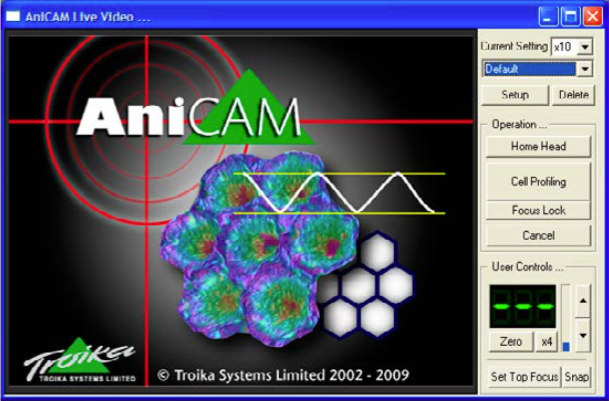Start Cell Profiling operation
This screenshot has width=610, height=401.
pos(538,181)
